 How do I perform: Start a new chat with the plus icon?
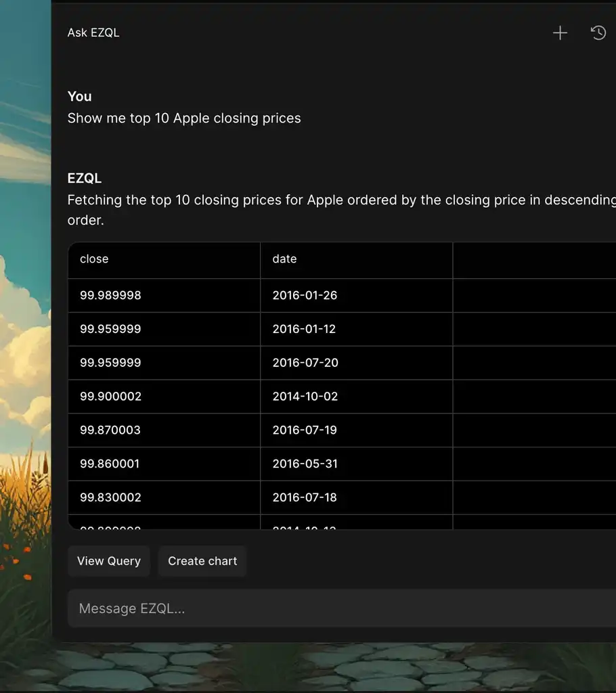click(560, 32)
